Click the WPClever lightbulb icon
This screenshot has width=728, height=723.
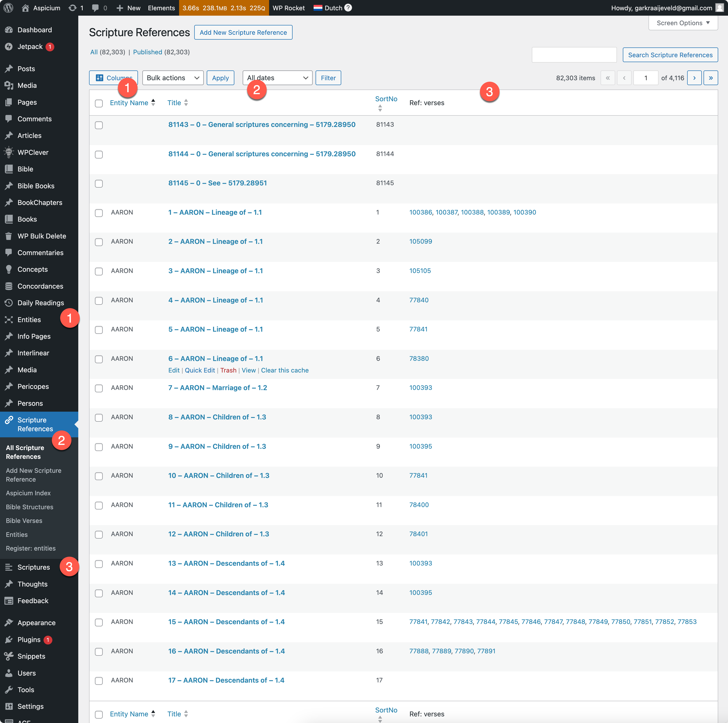tap(9, 152)
